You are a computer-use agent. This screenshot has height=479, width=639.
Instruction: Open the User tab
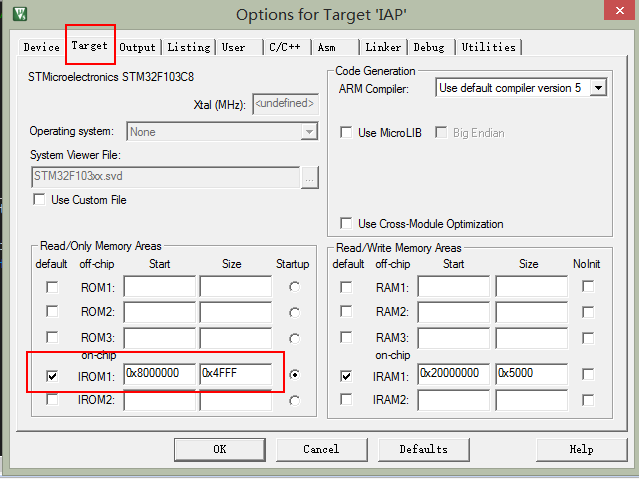pos(240,47)
